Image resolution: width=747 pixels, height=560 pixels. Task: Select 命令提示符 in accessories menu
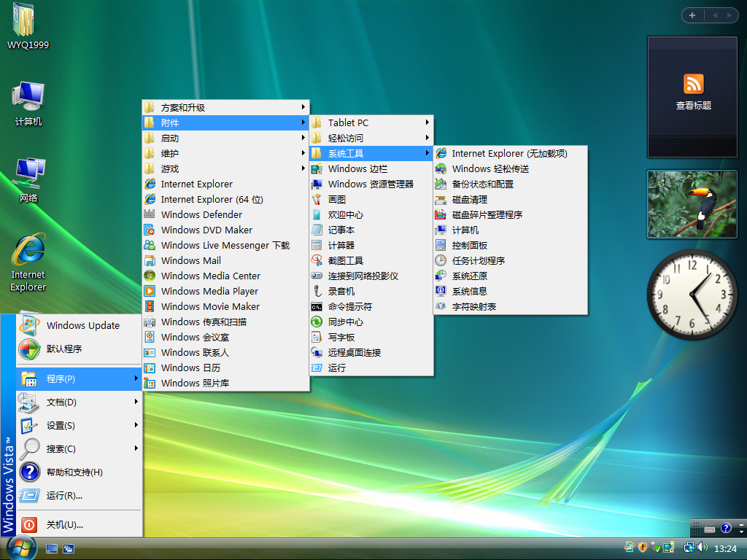349,306
